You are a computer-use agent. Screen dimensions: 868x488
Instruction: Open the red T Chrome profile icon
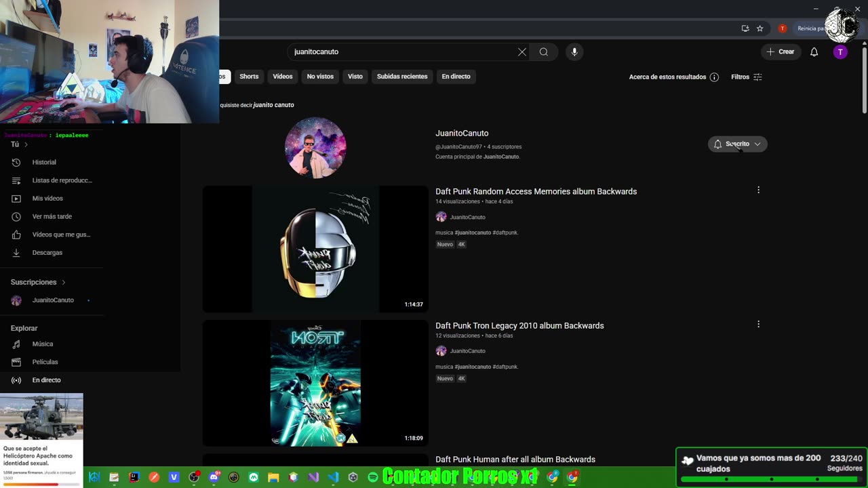(782, 28)
